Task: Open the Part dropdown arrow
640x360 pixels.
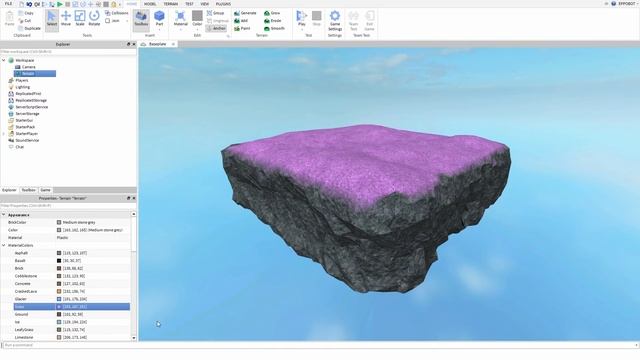Action: coord(159,29)
